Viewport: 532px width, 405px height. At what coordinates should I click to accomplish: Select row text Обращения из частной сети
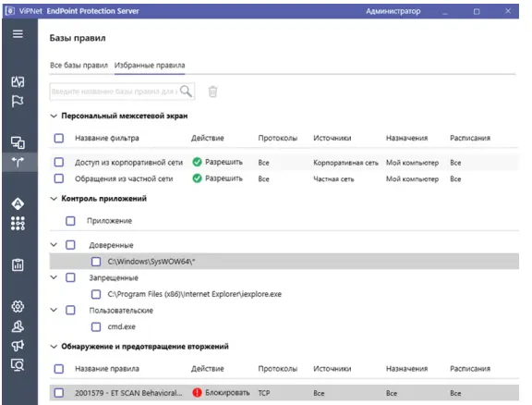(x=124, y=178)
